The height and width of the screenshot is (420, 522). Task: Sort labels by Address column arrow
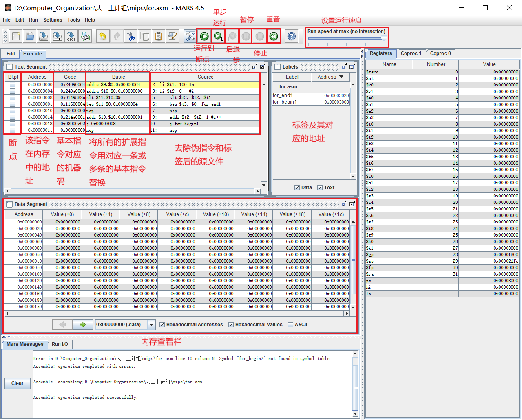coord(341,77)
